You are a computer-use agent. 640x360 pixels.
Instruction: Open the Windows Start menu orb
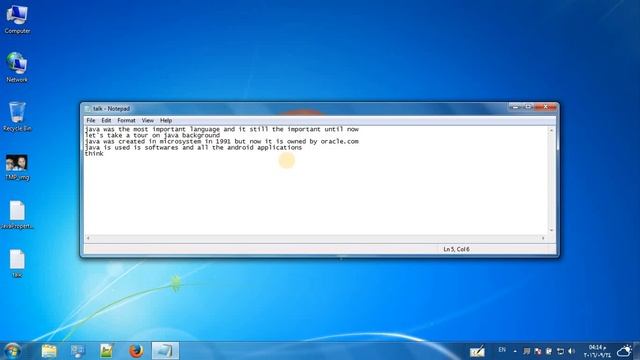12,351
